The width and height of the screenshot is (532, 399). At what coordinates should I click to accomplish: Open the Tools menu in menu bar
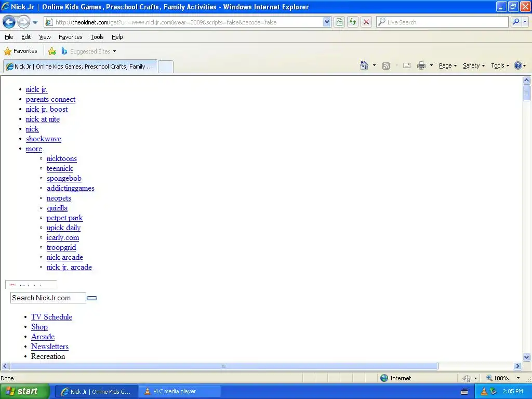(97, 37)
